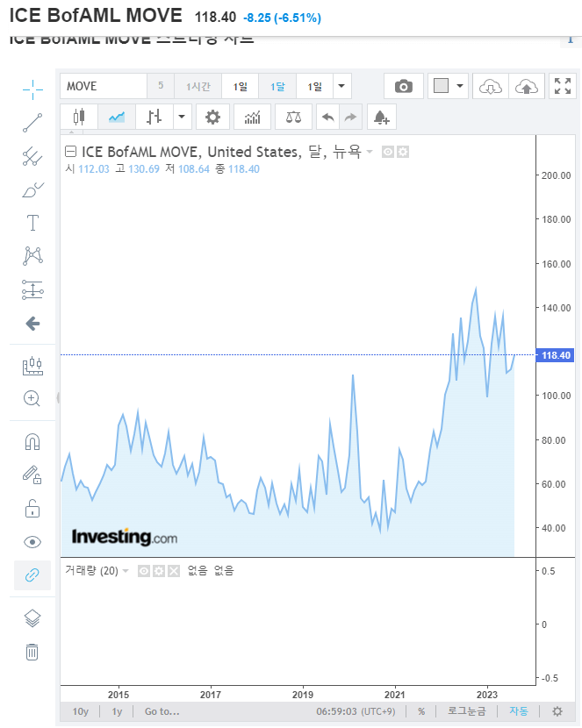The width and height of the screenshot is (582, 728).
Task: Select the bar chart style
Action: click(154, 117)
